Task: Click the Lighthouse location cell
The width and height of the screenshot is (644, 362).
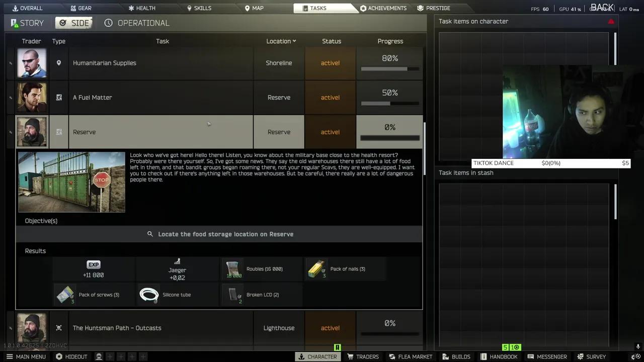Action: pyautogui.click(x=279, y=328)
